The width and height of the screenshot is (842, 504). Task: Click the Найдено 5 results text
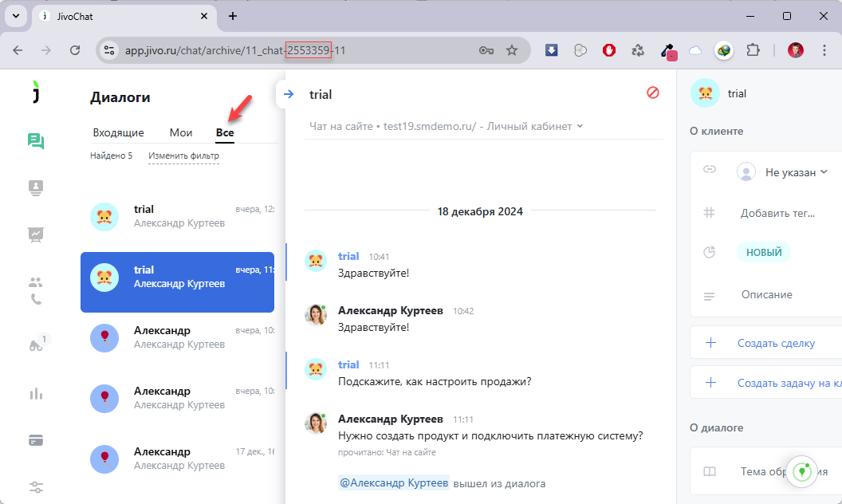click(111, 156)
